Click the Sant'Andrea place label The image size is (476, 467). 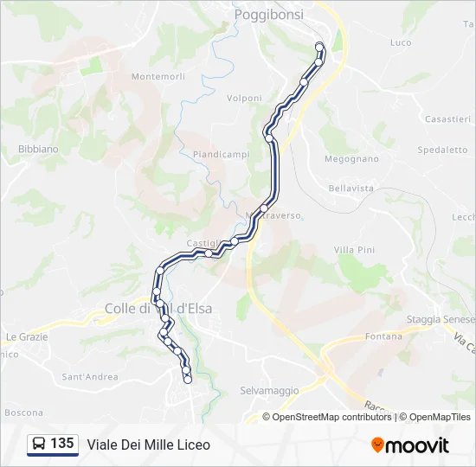(90, 376)
